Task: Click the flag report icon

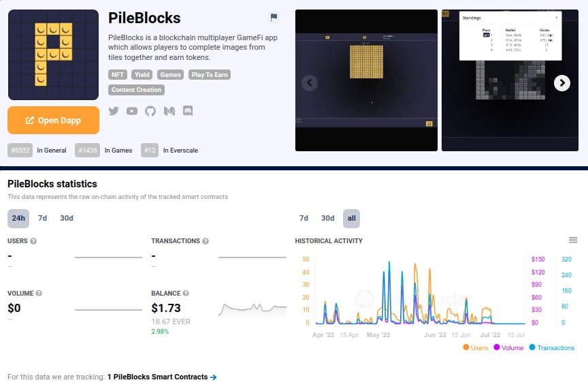Action: point(274,18)
